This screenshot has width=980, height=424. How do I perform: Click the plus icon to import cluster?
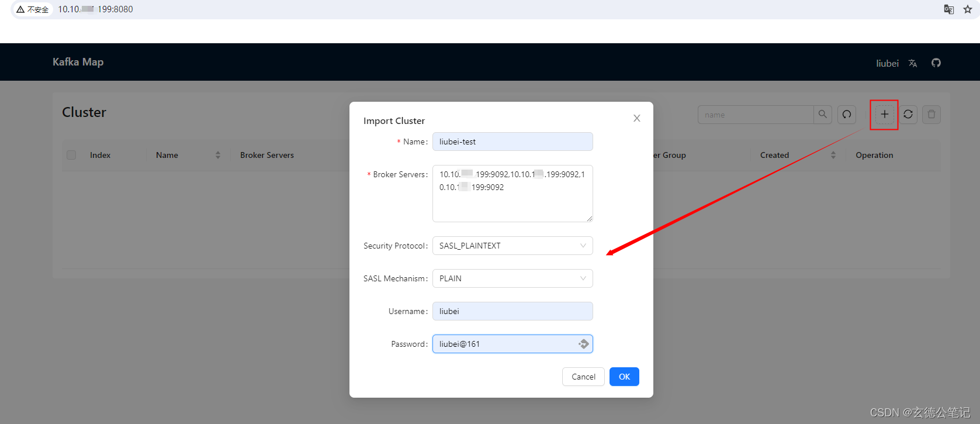pos(884,115)
